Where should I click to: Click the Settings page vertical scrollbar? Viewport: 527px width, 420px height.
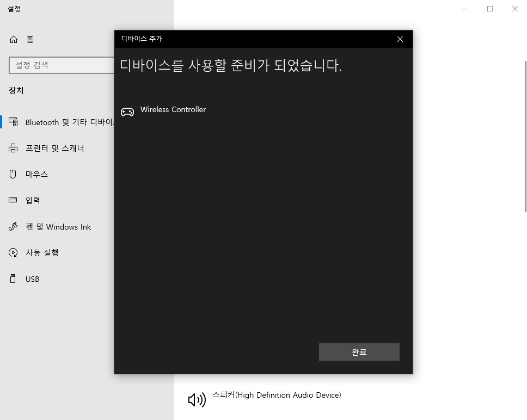(526, 137)
